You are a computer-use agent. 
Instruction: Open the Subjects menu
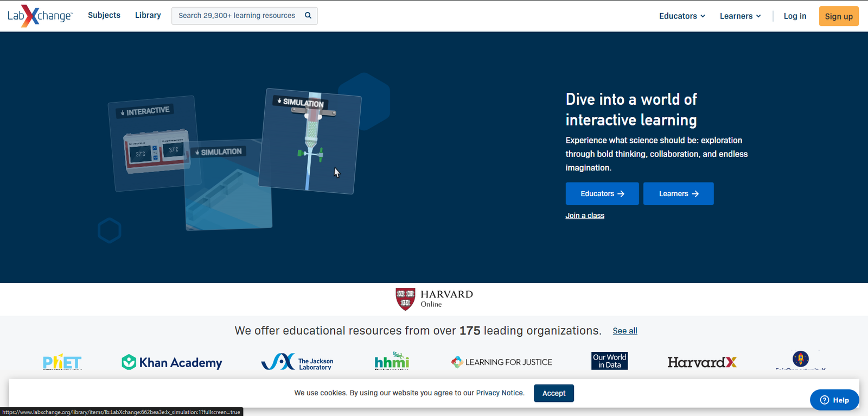pyautogui.click(x=104, y=15)
